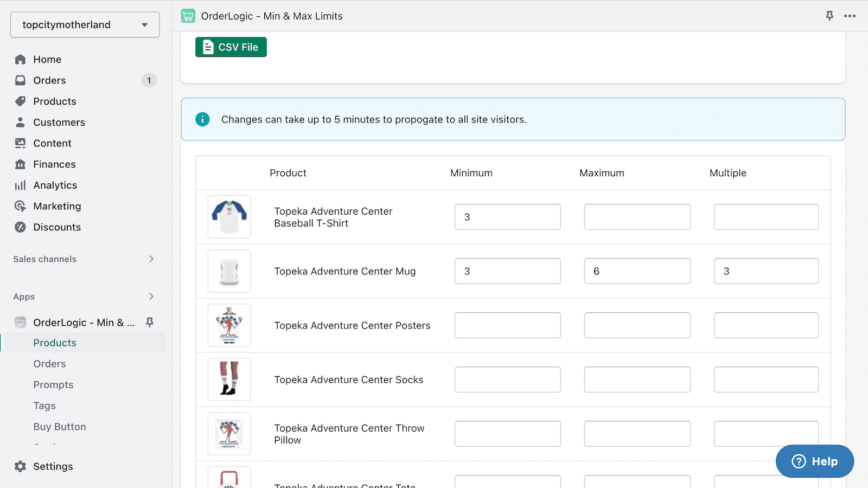Screen dimensions: 868x488
Task: Unpin OrderLogic from the sidebar
Action: (x=149, y=322)
